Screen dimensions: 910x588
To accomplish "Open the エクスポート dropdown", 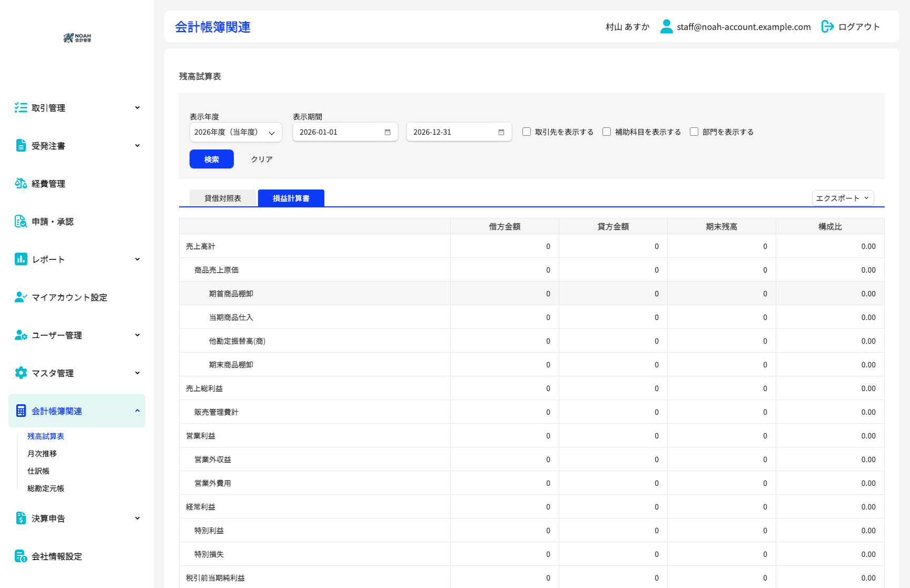I will coord(843,198).
